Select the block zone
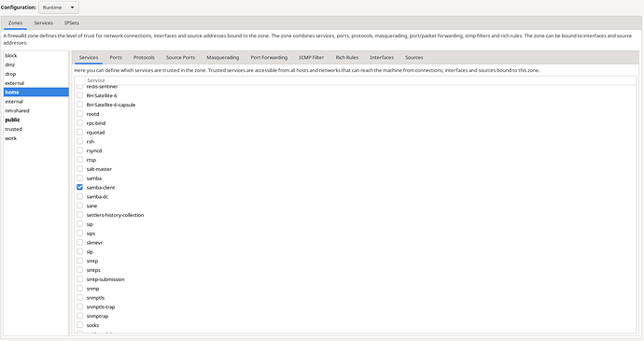 (36, 55)
